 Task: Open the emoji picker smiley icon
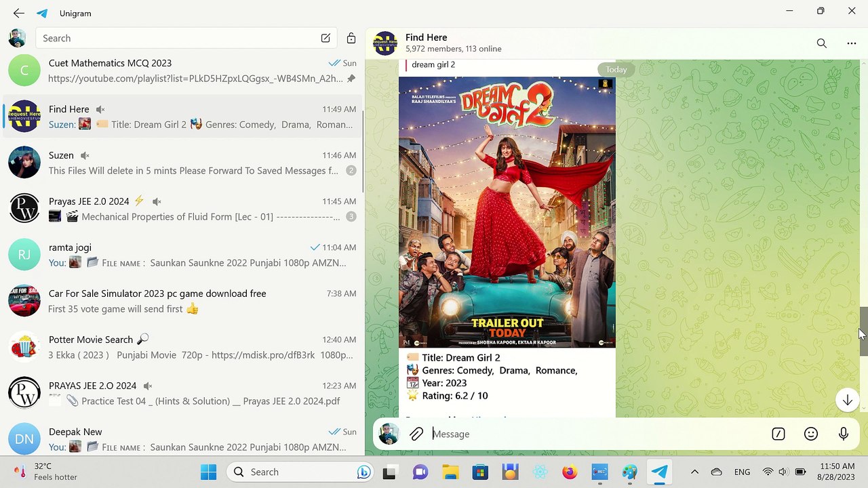coord(810,434)
